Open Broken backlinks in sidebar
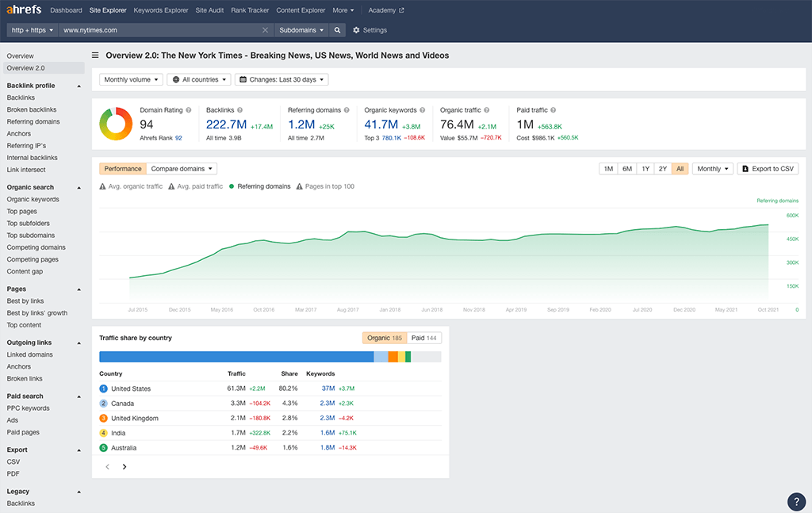This screenshot has width=812, height=513. pos(32,109)
